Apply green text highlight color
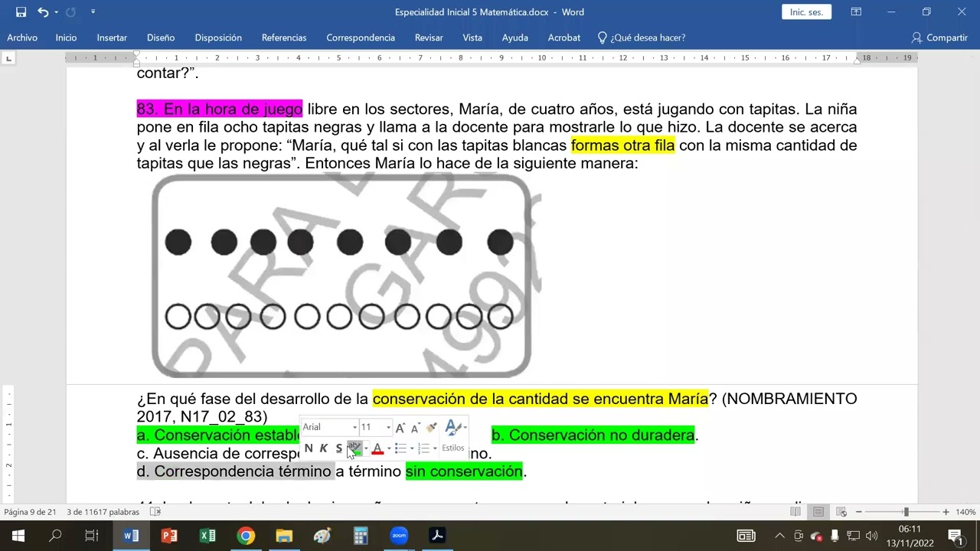This screenshot has width=980, height=551. (354, 448)
